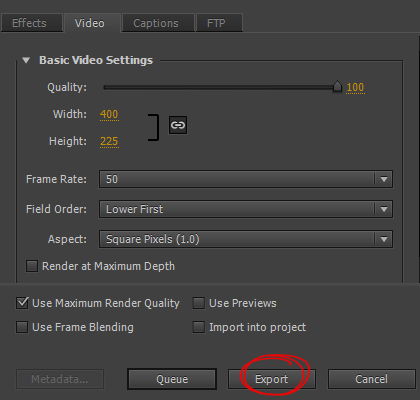Select the Video tab
Screen dimensions: 420x400
click(x=92, y=23)
